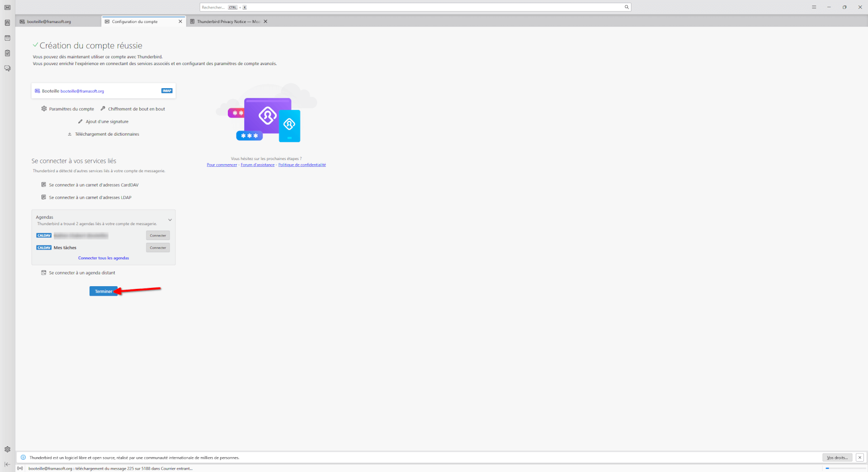Open Paramètres du compte
Viewport: 868px width, 472px height.
[71, 109]
